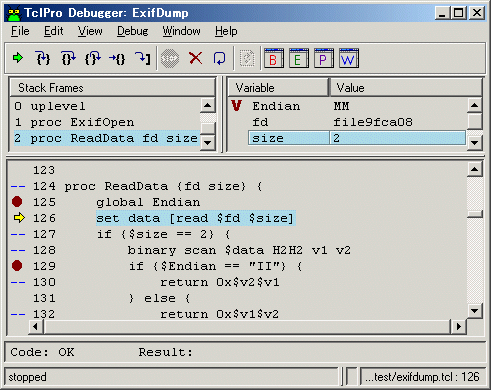The width and height of the screenshot is (491, 390).
Task: Code pane vertical scrollbar up arrow
Action: click(x=474, y=169)
